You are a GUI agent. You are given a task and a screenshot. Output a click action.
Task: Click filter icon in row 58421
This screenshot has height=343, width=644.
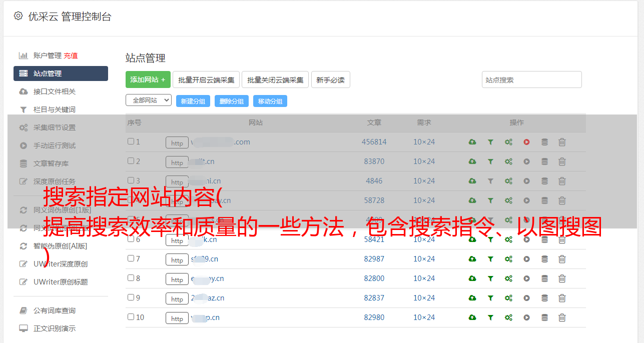click(490, 239)
